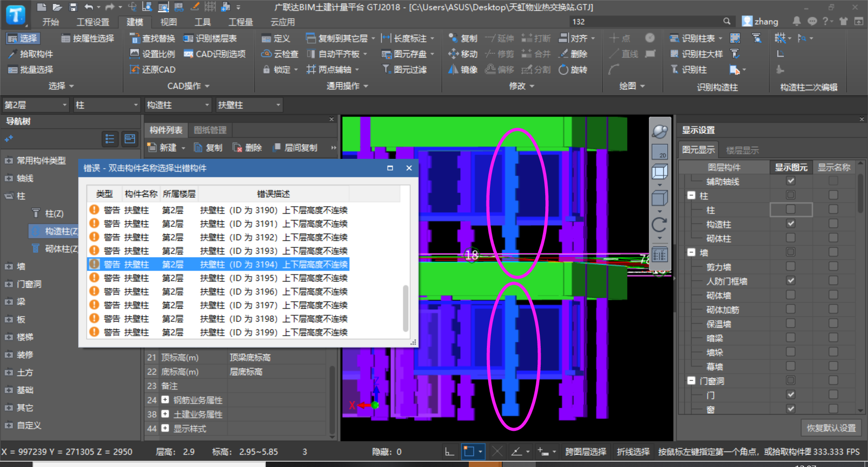Screen dimensions: 868x467
Task: Open the 扶壁柱 component name dropdown
Action: pos(249,105)
